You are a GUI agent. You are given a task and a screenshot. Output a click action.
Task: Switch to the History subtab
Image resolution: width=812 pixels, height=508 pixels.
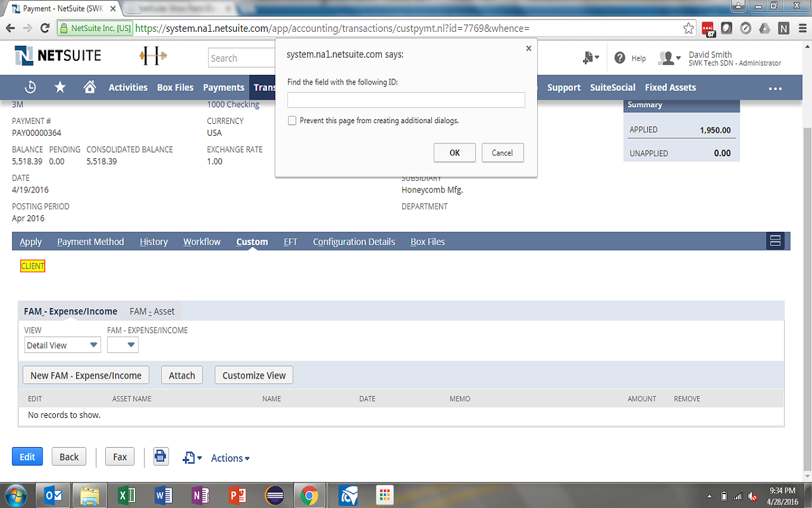click(x=154, y=241)
